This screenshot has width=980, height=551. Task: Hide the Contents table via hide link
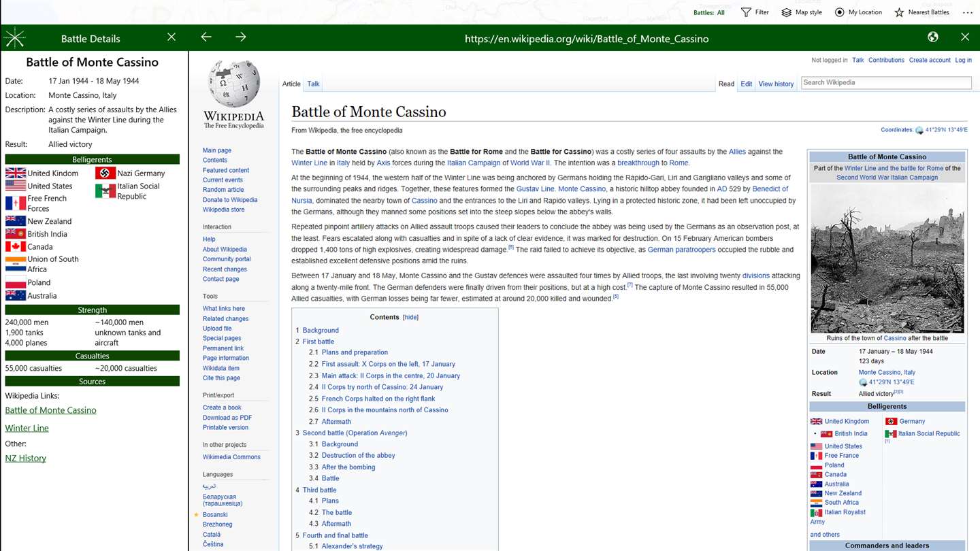coord(410,317)
